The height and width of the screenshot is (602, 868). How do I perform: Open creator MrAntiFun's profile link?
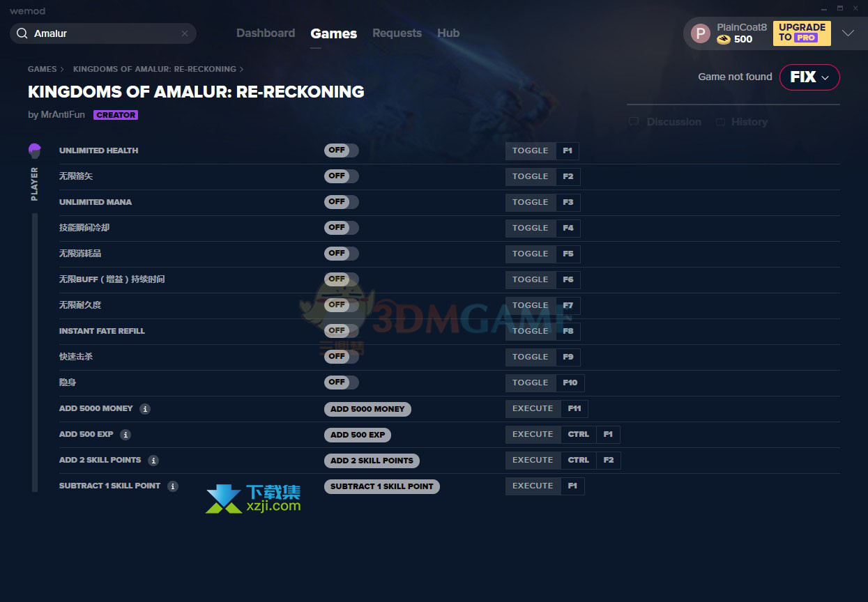click(61, 115)
